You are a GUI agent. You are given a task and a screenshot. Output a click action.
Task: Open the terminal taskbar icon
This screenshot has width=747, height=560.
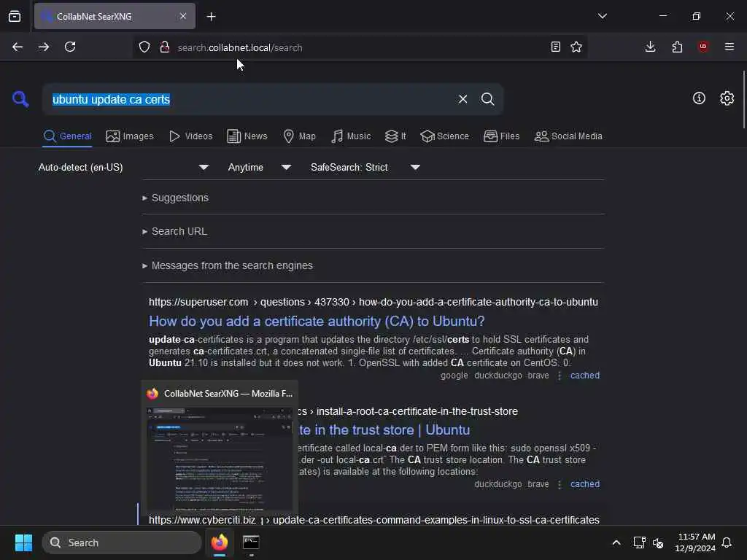(251, 542)
